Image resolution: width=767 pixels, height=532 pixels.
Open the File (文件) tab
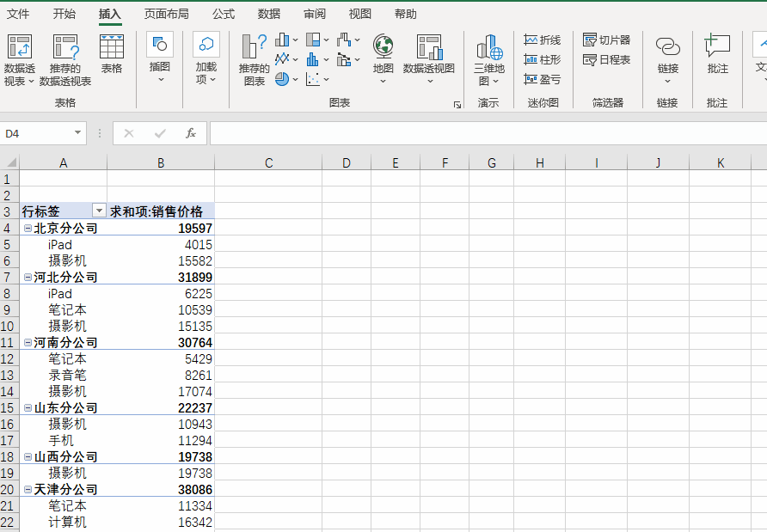(x=18, y=14)
